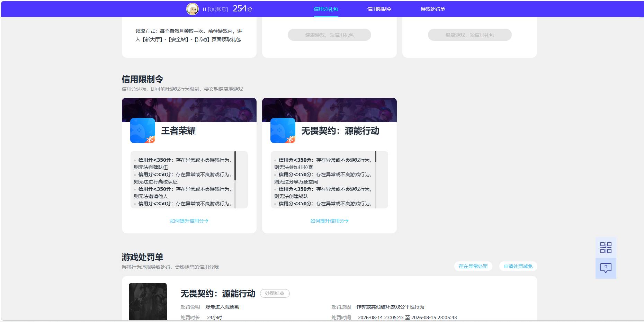The height and width of the screenshot is (322, 644).
Task: Click the 则无法分享万象空间 restriction text
Action: (x=296, y=182)
